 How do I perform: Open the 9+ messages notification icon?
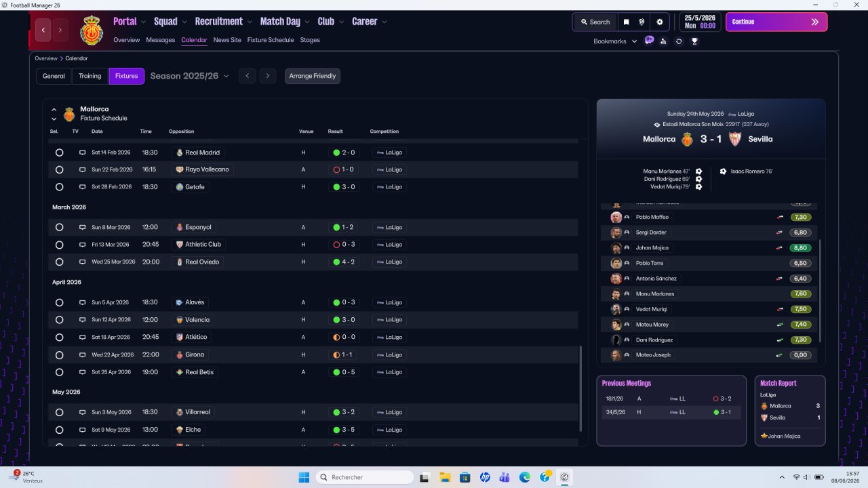coord(649,41)
